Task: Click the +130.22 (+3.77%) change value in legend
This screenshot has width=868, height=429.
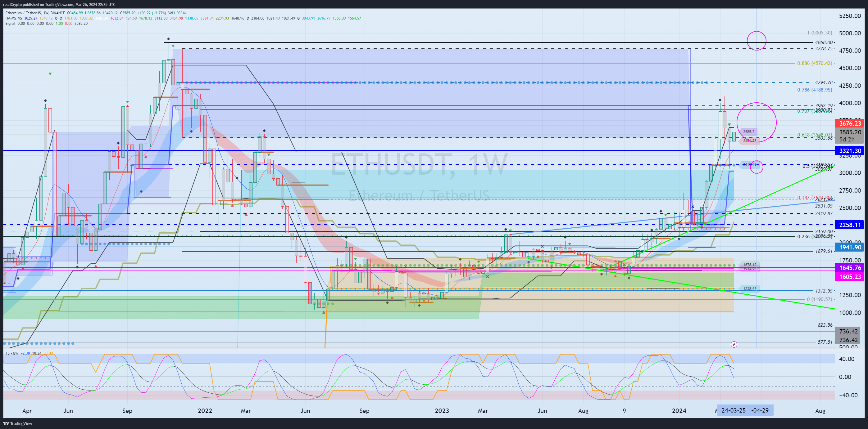Action: (152, 13)
